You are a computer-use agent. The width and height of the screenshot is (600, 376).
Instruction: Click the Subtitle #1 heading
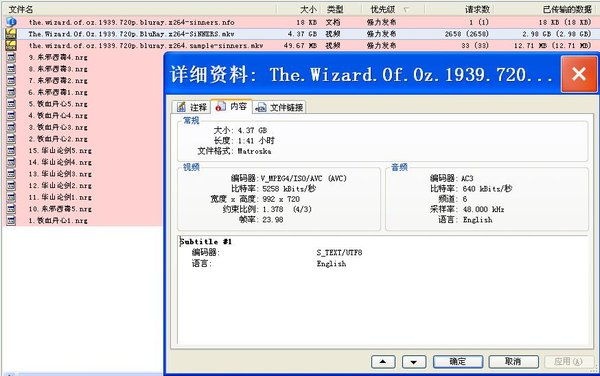coord(206,242)
